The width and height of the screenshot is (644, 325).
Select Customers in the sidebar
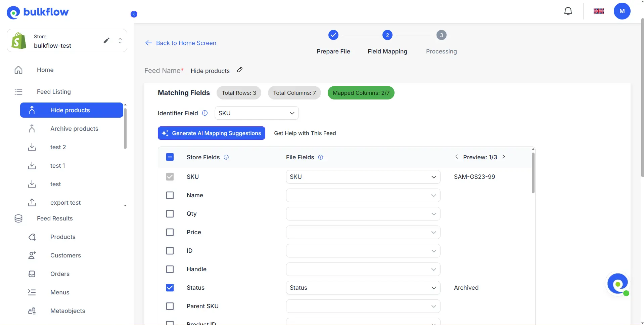point(66,255)
